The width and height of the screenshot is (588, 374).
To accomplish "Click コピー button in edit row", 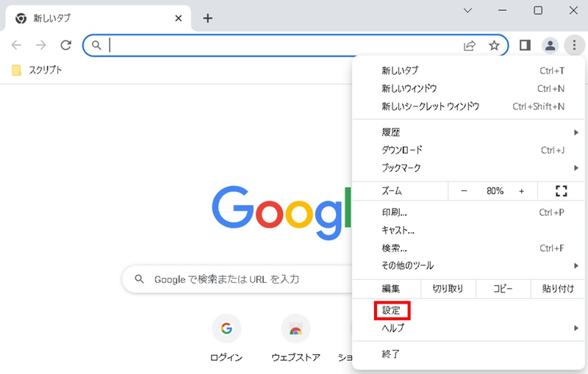I will click(503, 289).
